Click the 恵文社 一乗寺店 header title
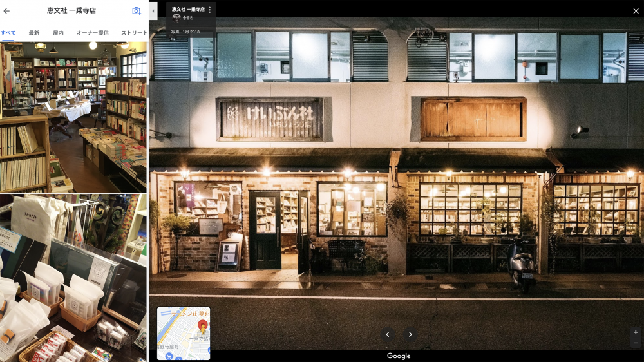Image resolution: width=644 pixels, height=362 pixels. 71,11
